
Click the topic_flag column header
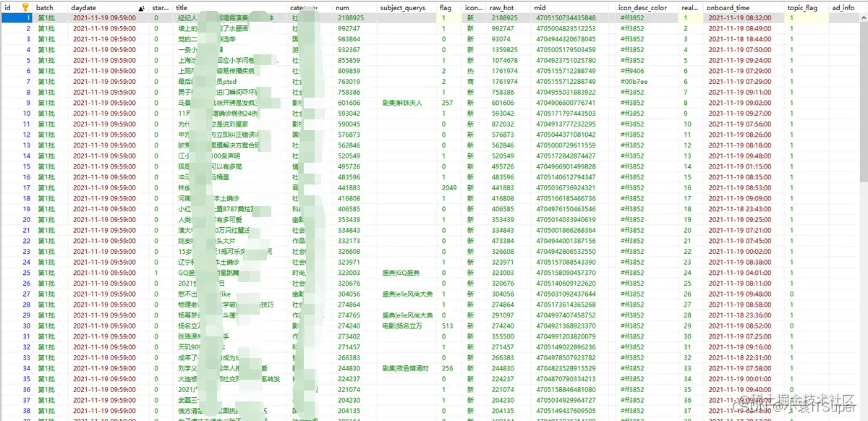pyautogui.click(x=807, y=7)
